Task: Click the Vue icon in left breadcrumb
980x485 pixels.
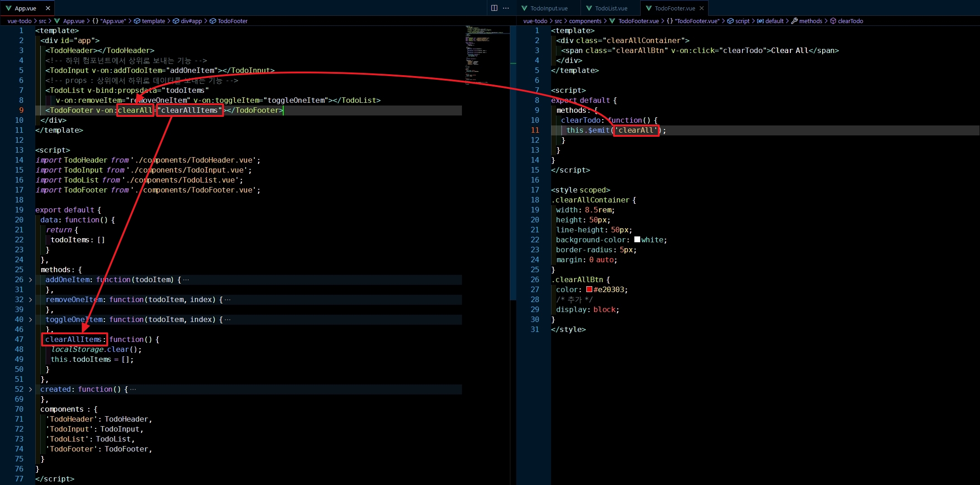Action: point(57,21)
